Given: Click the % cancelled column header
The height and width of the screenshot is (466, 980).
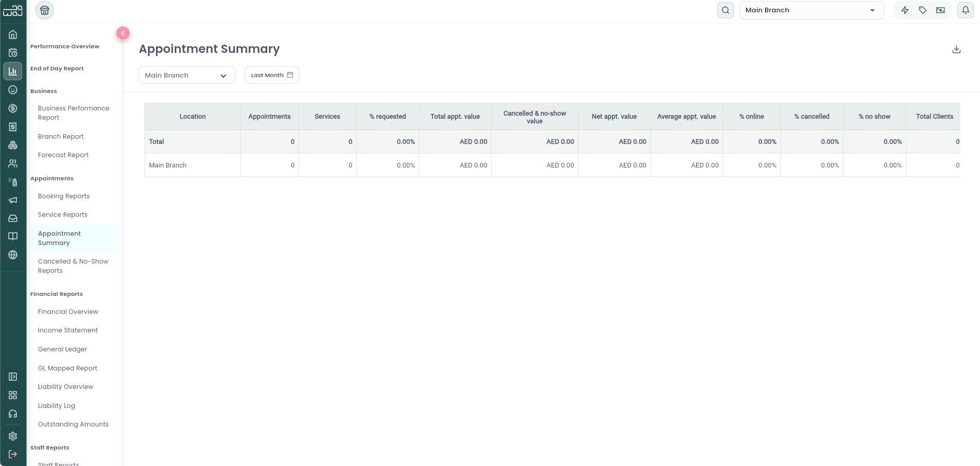Looking at the screenshot, I should [812, 117].
